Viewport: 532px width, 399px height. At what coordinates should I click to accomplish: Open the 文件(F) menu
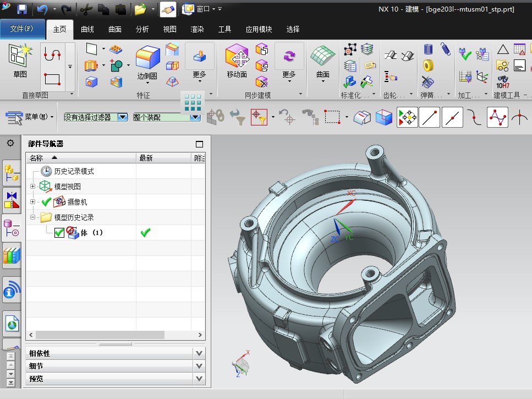22,29
